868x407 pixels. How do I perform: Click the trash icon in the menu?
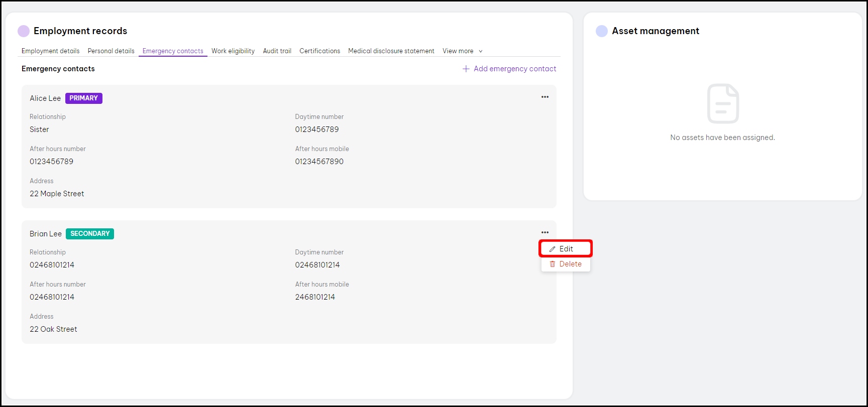(552, 264)
